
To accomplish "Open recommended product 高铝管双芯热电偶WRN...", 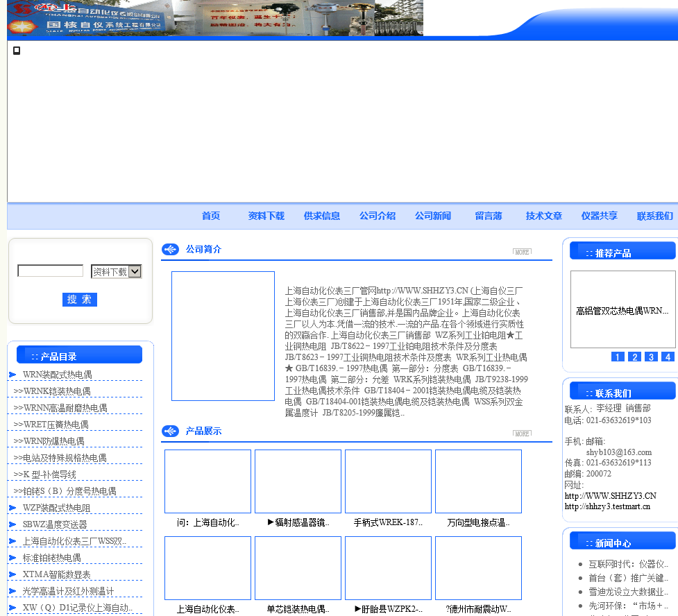I will (x=622, y=311).
